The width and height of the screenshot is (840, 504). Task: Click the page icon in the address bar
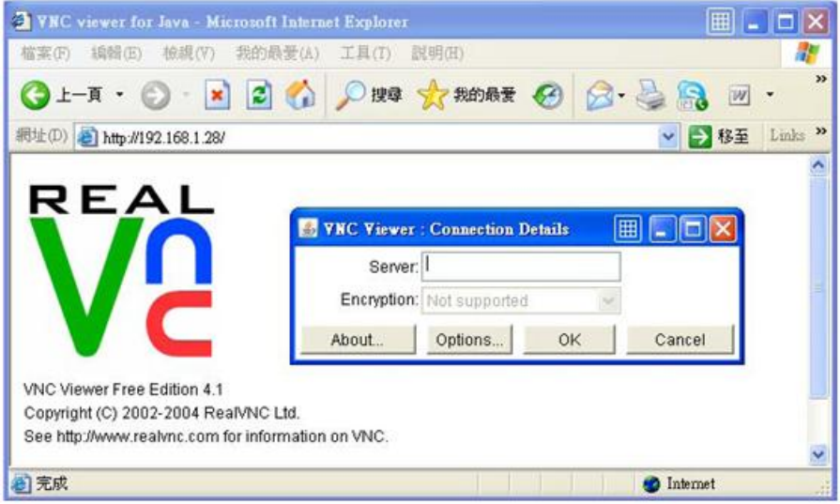coord(86,138)
